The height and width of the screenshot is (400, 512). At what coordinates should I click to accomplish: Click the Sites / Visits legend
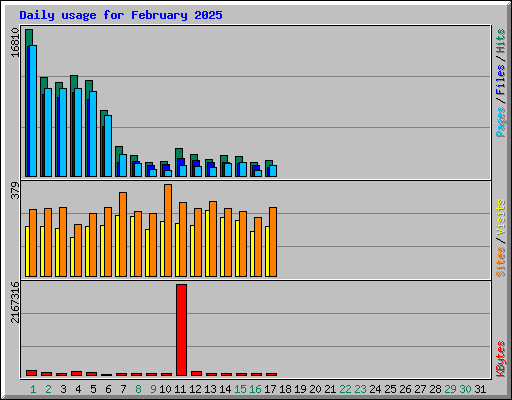501,238
